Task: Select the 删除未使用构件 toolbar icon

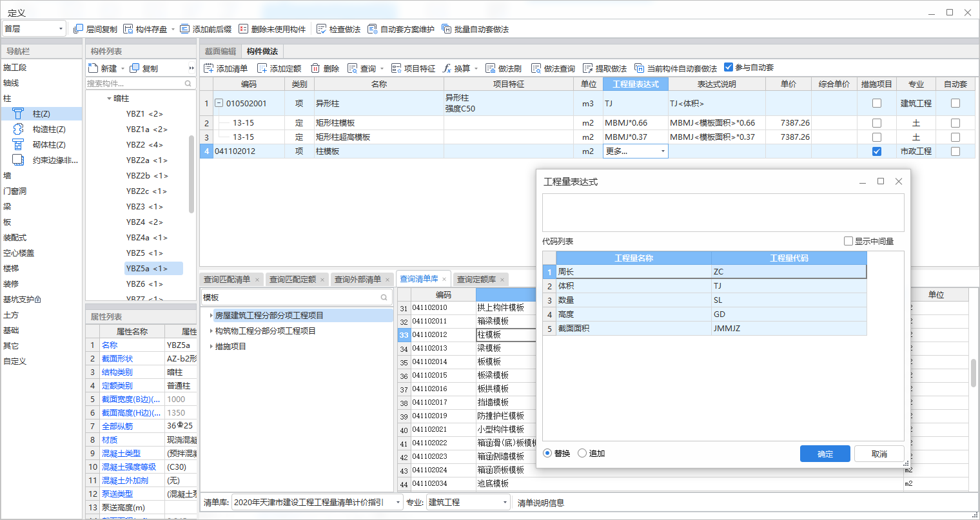Action: pyautogui.click(x=243, y=29)
